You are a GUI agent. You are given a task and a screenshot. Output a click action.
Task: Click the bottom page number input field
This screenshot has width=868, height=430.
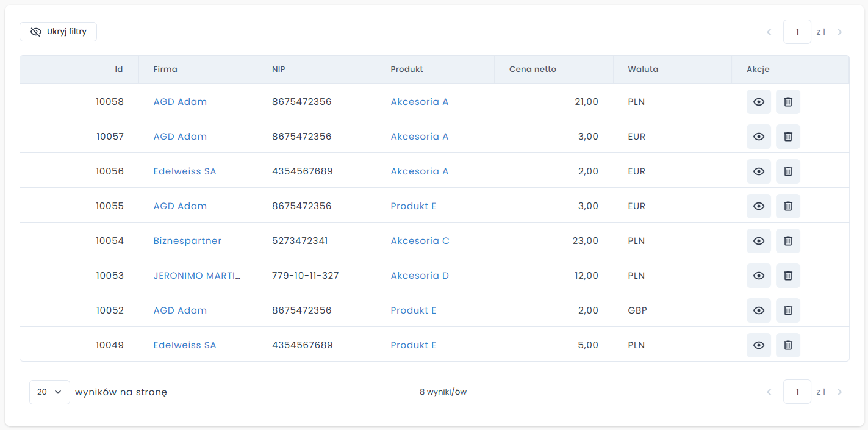pyautogui.click(x=797, y=392)
